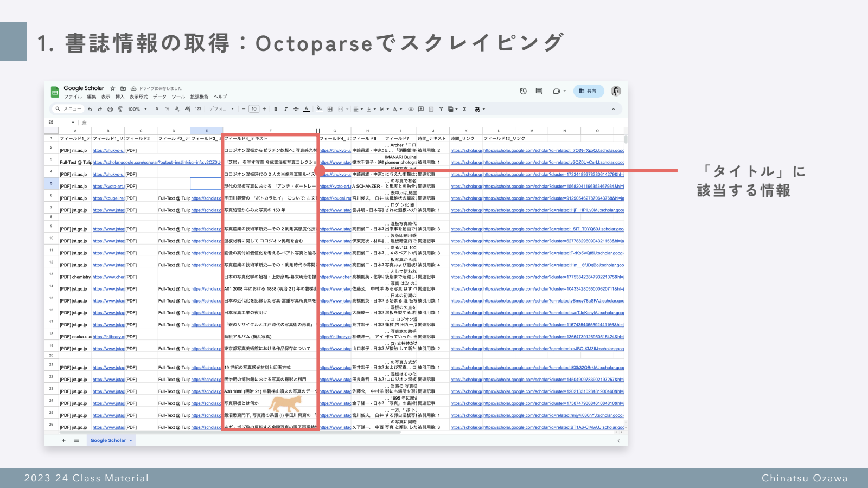The width and height of the screenshot is (868, 488).
Task: Undo the last edit
Action: pyautogui.click(x=90, y=109)
